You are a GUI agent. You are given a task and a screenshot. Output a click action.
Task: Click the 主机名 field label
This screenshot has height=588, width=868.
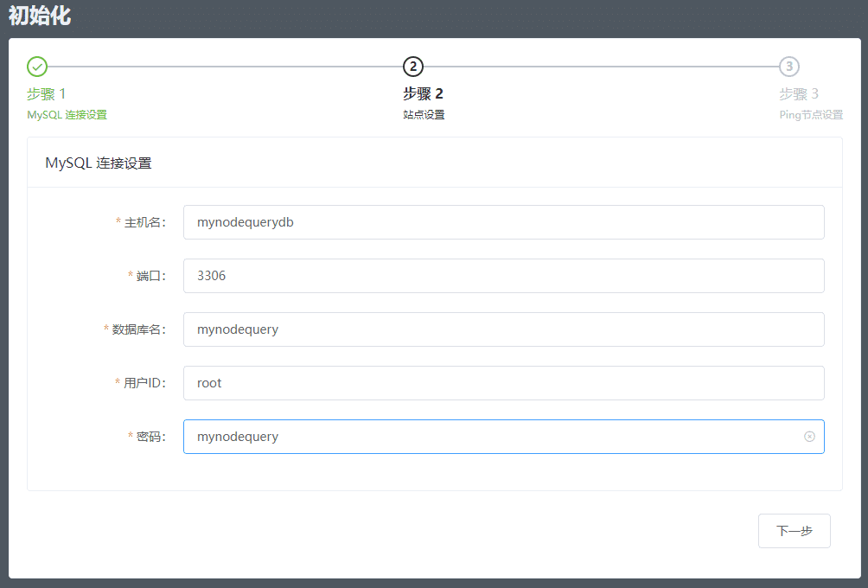click(x=144, y=222)
